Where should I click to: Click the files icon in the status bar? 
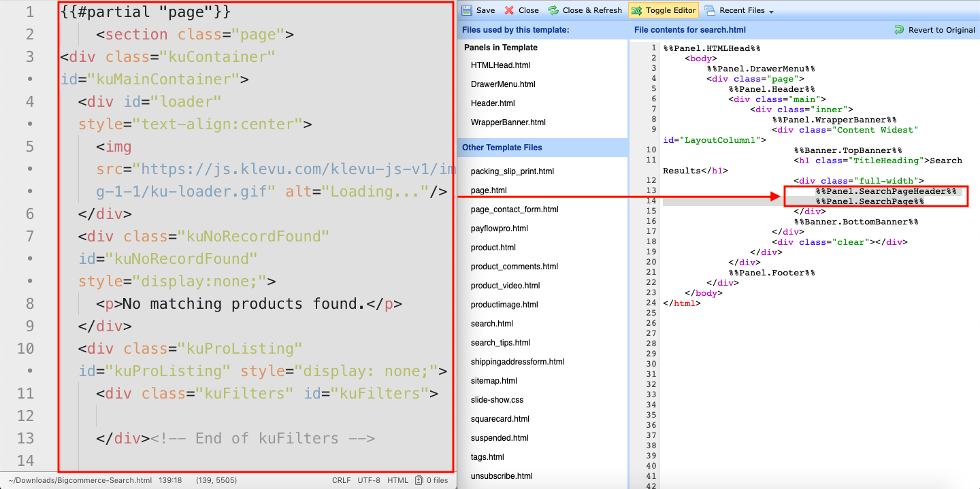[x=419, y=480]
